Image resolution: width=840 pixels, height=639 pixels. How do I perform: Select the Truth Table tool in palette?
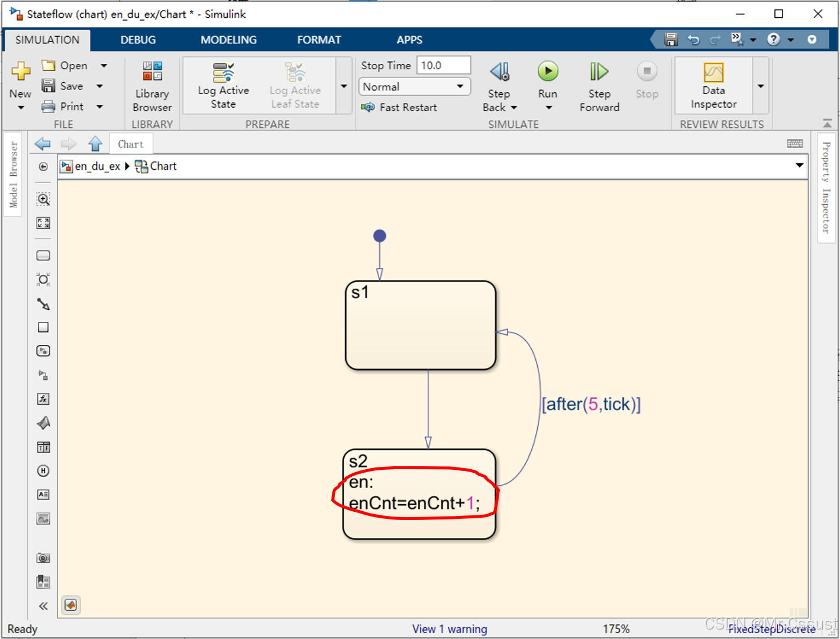click(43, 447)
